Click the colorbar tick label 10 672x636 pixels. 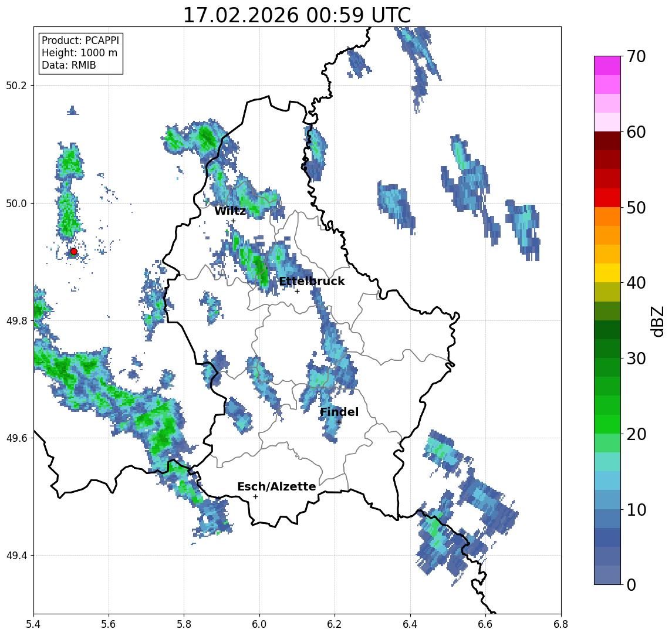point(636,510)
